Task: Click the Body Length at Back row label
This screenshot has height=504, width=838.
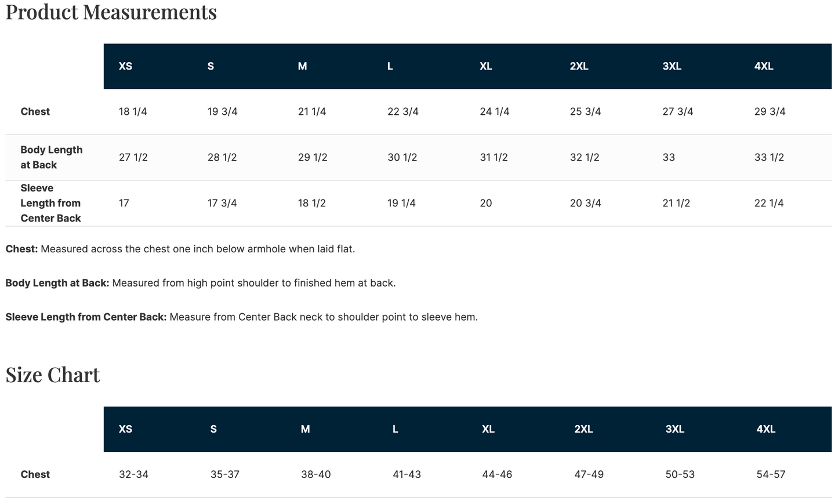Action: point(52,157)
